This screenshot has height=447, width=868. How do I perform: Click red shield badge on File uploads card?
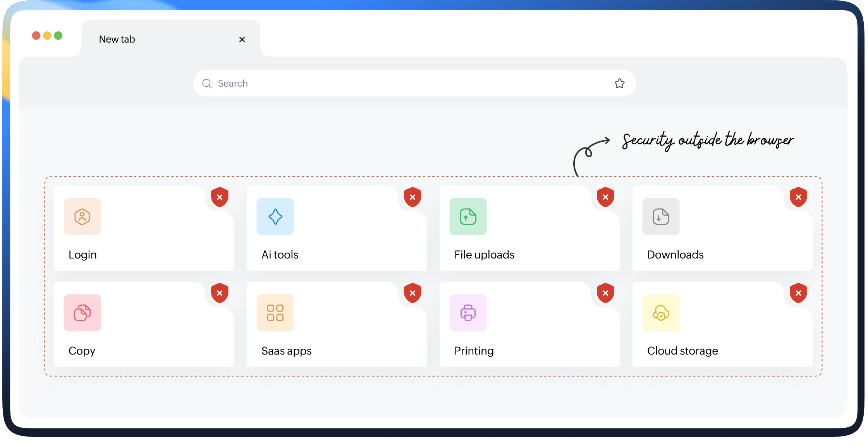tap(605, 197)
